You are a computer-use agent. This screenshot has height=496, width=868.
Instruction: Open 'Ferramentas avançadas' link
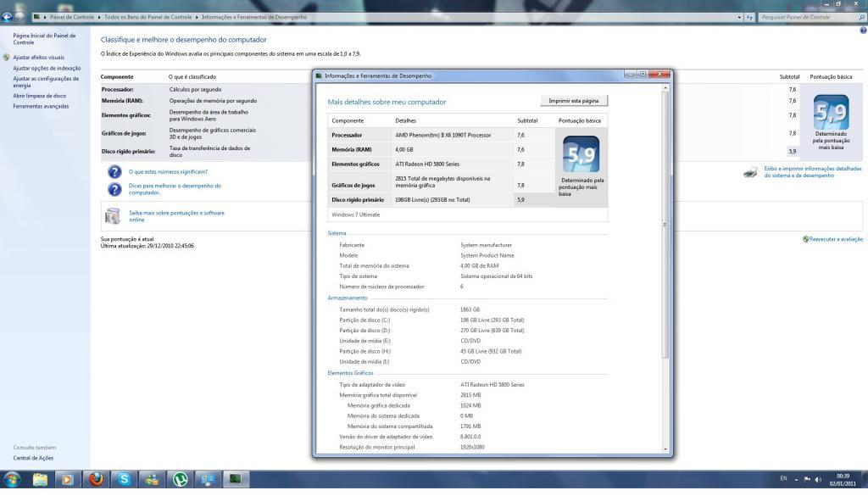click(x=41, y=106)
